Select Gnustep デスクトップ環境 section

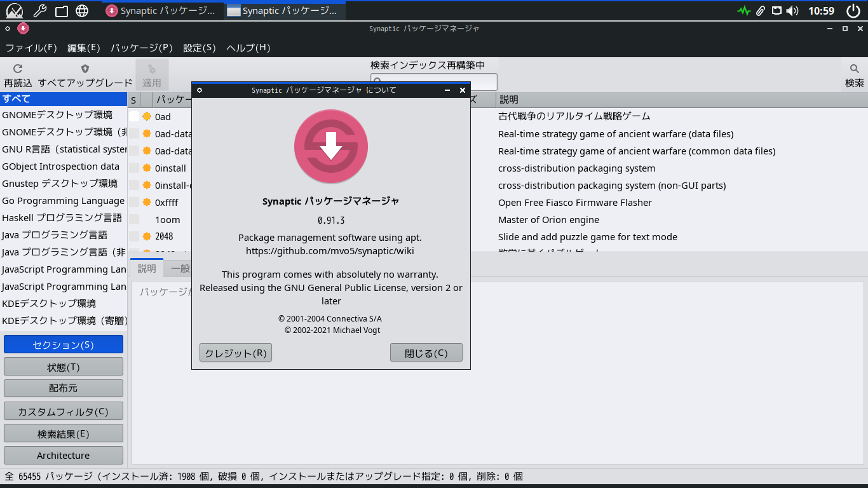pos(64,184)
